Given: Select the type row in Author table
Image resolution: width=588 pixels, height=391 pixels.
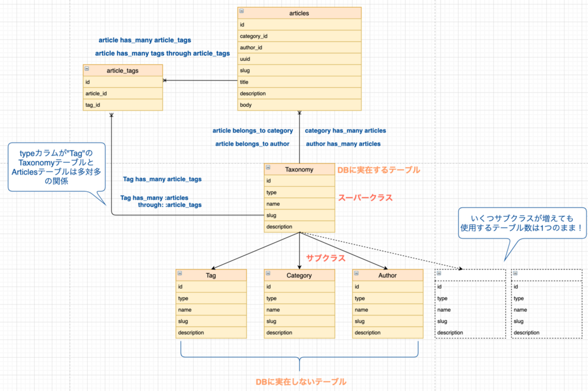Looking at the screenshot, I should tap(388, 298).
